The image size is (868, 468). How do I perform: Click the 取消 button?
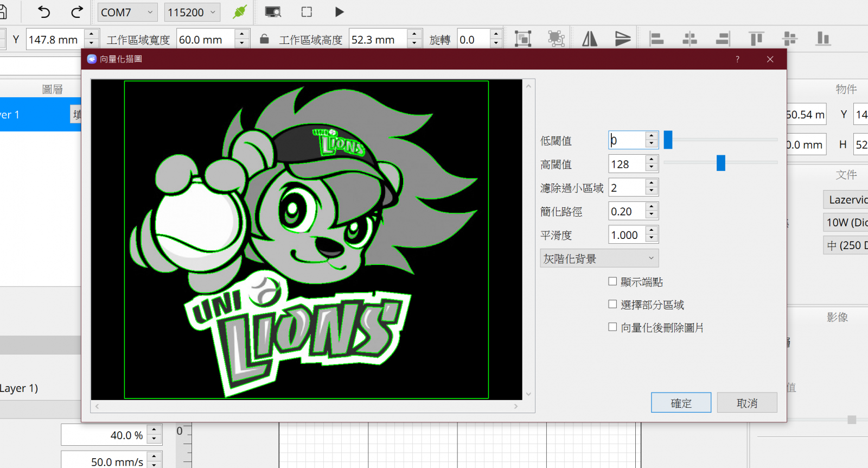point(746,403)
